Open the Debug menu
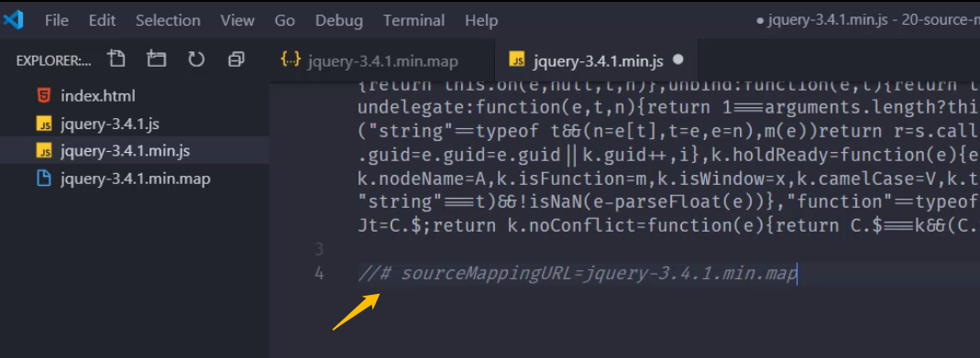Viewport: 980px width, 358px height. 339,20
